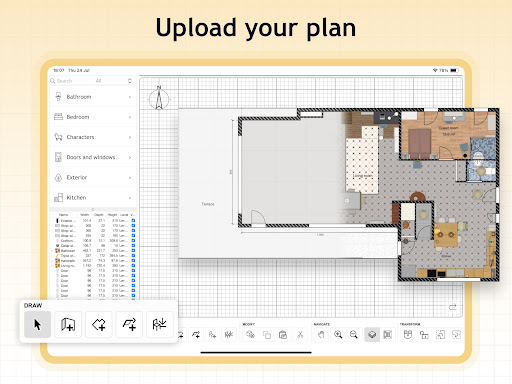Expand the Doors and windows chevron
Viewport: 512px width, 384px height.
(130, 157)
